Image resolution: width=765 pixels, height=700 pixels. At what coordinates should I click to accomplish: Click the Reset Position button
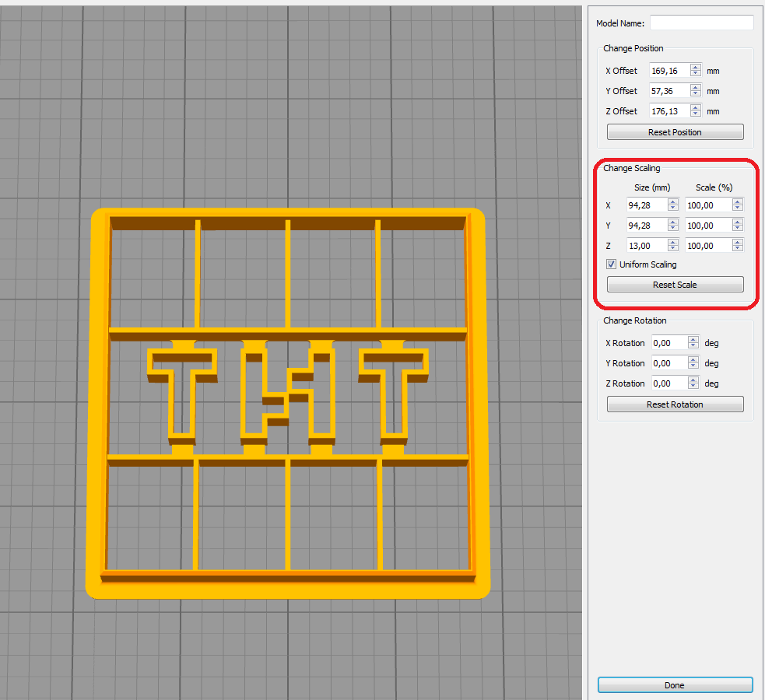click(x=675, y=132)
